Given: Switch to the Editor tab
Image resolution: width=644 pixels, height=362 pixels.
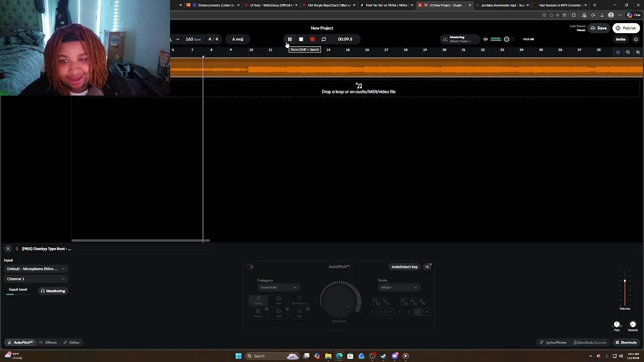Looking at the screenshot, I should (71, 342).
